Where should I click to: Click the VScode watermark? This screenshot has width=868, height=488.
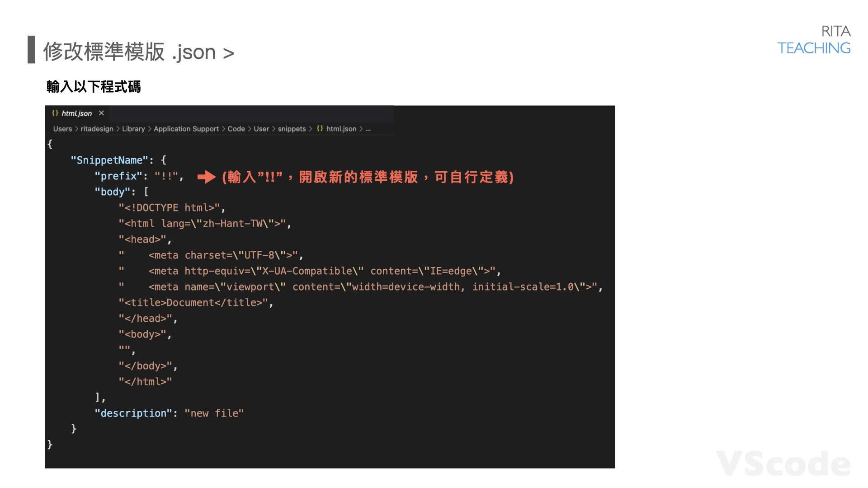(x=782, y=462)
